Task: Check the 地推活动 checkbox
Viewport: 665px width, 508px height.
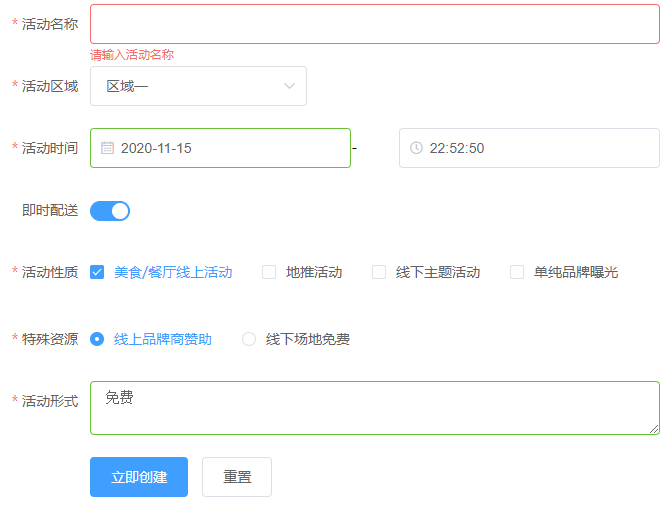Action: click(x=269, y=272)
